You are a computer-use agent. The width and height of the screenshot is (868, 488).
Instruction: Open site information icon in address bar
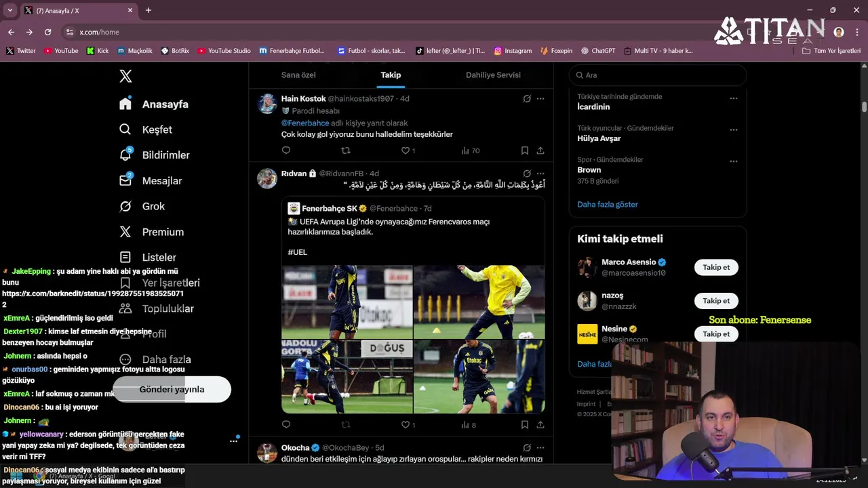(69, 32)
